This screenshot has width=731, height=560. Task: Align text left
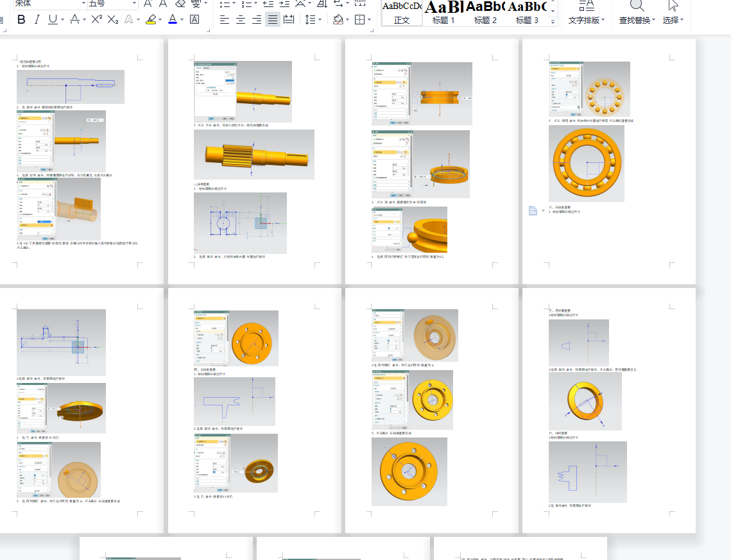pyautogui.click(x=225, y=20)
